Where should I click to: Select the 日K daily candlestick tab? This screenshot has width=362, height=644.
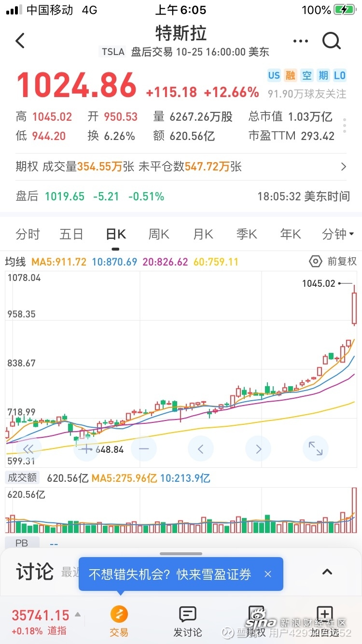click(x=116, y=235)
